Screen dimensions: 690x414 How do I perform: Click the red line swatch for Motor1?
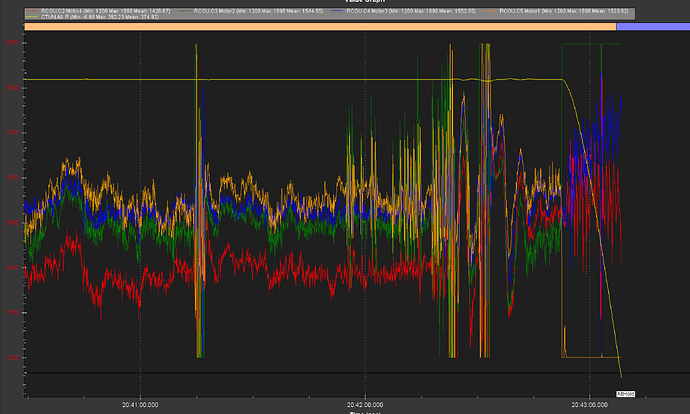[33, 9]
